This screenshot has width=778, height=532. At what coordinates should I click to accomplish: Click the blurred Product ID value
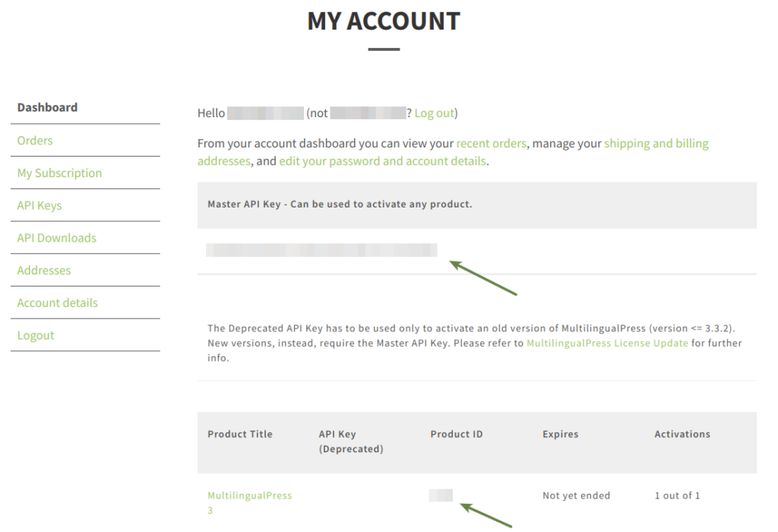(x=441, y=496)
